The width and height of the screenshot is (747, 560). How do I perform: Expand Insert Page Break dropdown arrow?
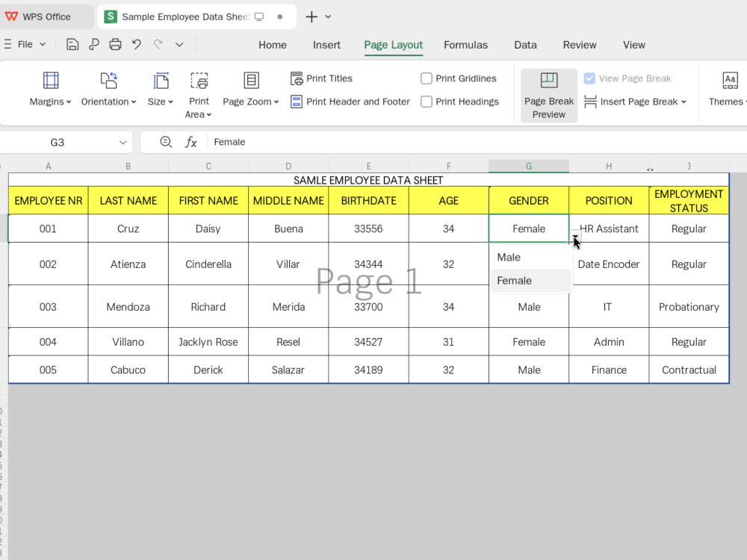[x=684, y=102]
